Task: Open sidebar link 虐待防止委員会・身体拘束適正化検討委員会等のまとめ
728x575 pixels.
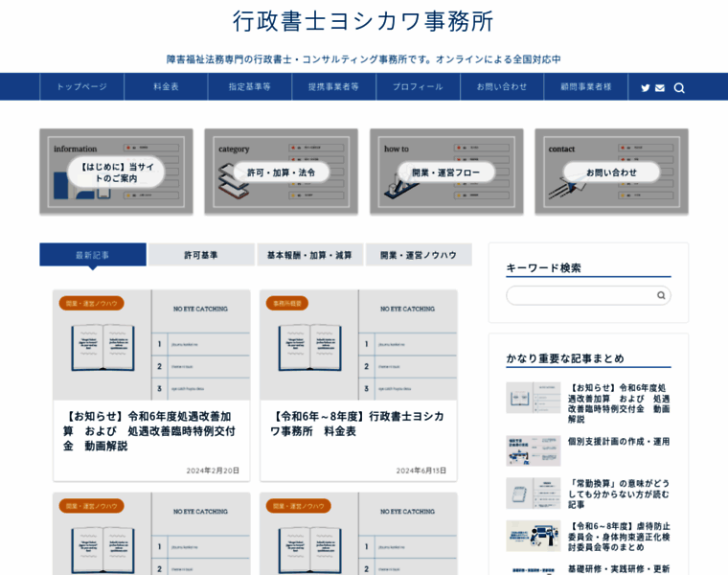Action: tap(619, 537)
